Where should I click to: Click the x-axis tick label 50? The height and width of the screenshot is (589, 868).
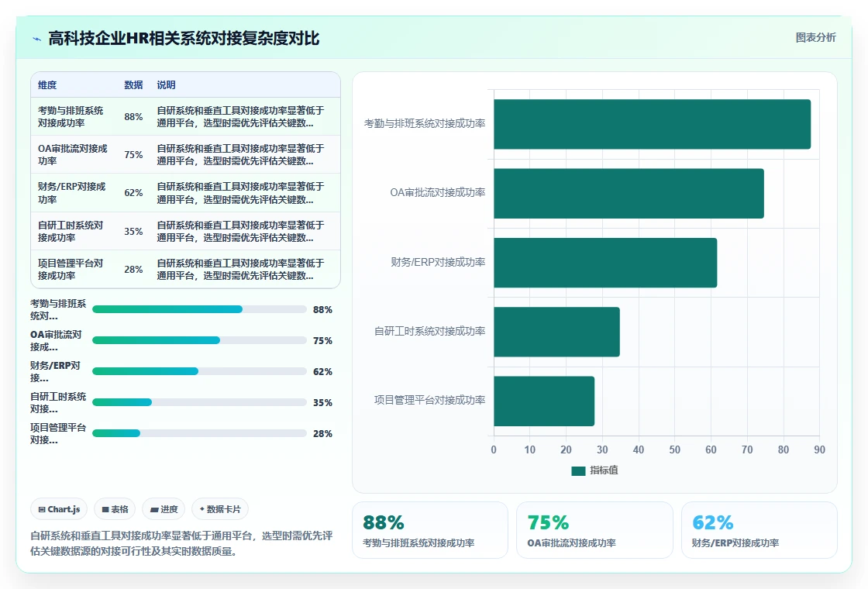point(674,449)
